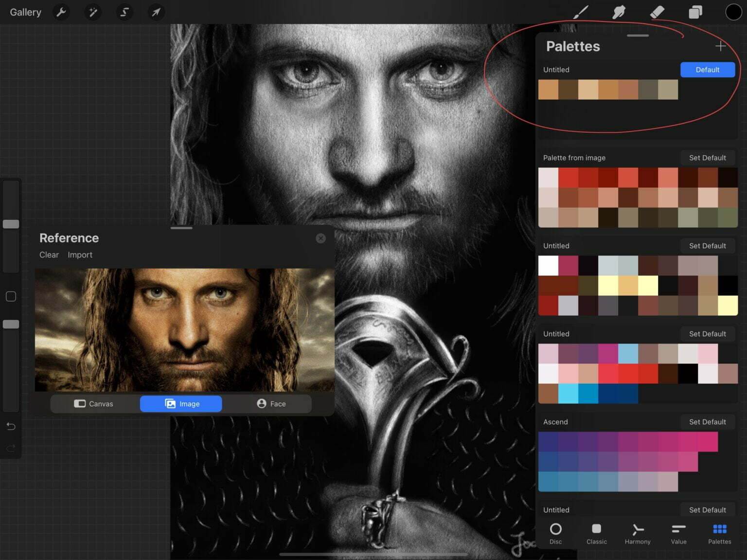Open the Brush library
This screenshot has width=747, height=560.
580,12
